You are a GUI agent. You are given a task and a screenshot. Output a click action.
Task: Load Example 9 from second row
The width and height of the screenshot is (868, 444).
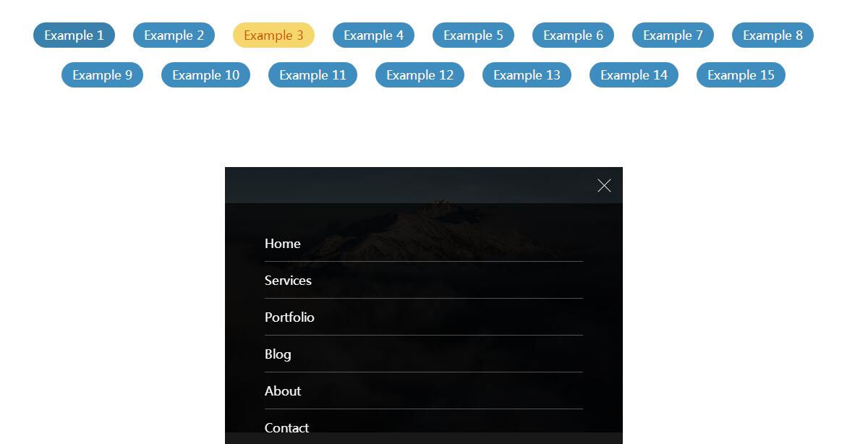(x=102, y=75)
